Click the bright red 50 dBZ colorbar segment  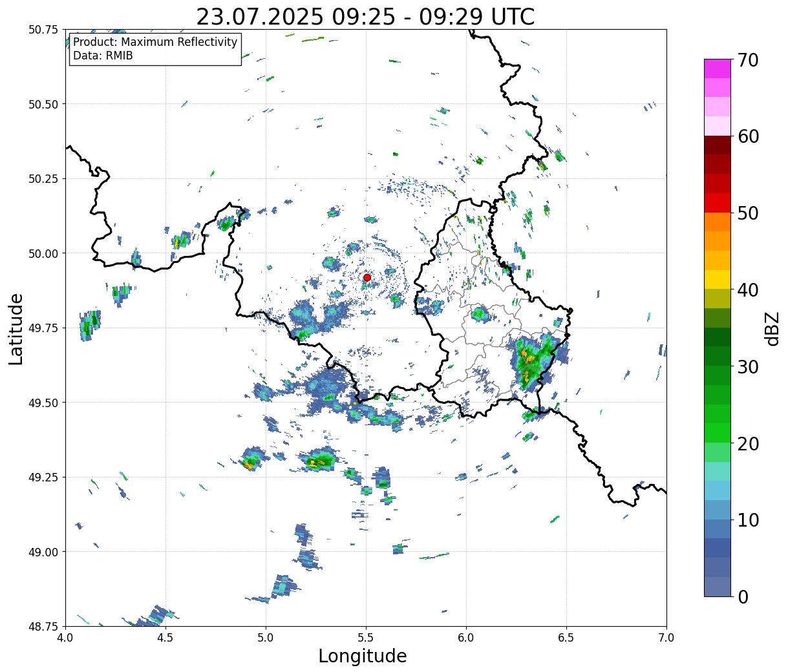pyautogui.click(x=718, y=203)
